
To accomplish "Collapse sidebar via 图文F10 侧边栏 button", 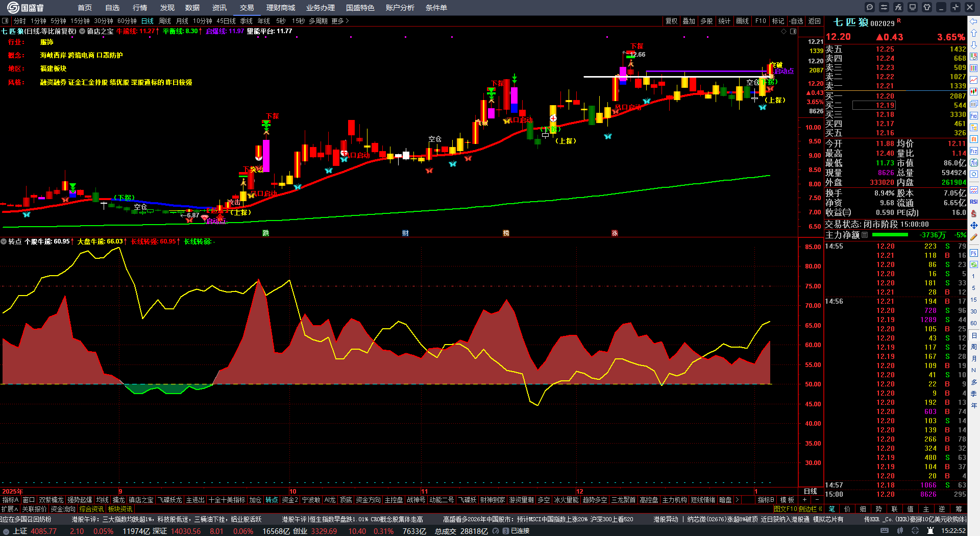I will click(798, 509).
